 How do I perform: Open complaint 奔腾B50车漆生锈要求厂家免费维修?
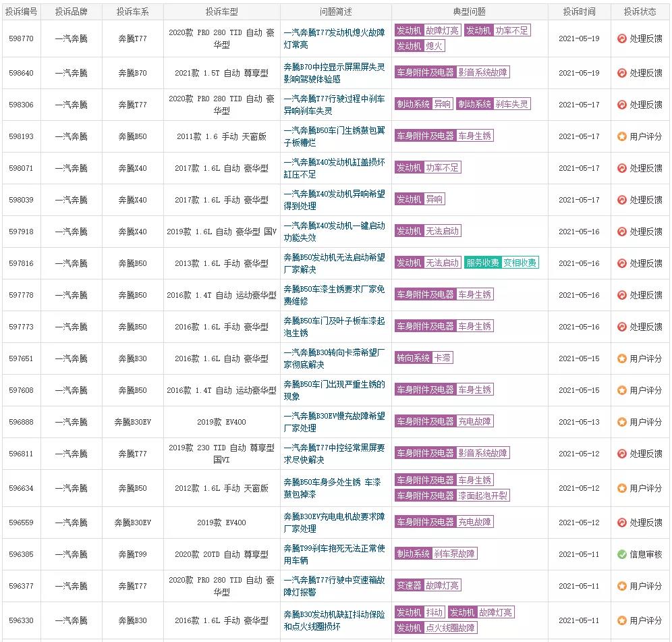334,295
